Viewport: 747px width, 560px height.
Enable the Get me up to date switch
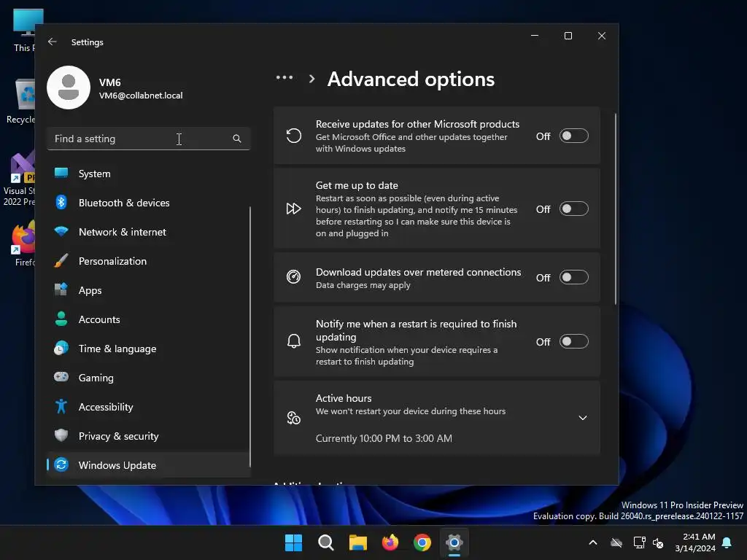click(x=573, y=209)
